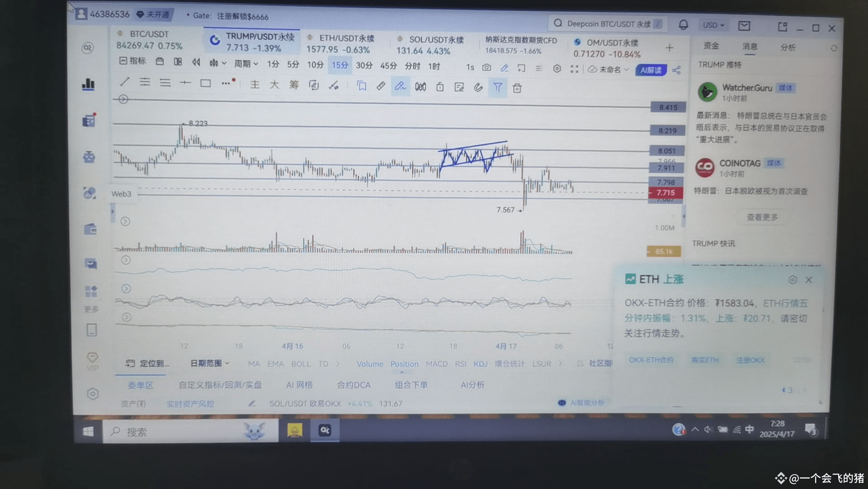Share the chart via share icon

coord(677,70)
